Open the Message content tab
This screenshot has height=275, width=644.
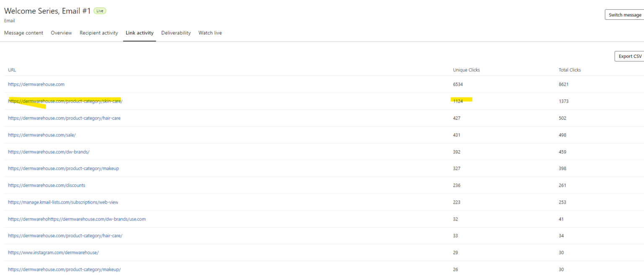click(23, 33)
